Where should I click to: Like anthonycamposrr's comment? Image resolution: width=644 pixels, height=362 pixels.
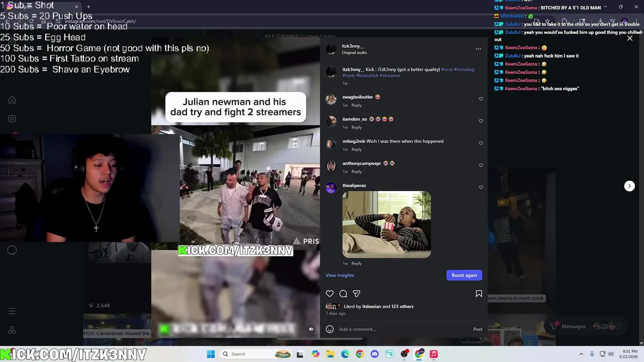481,165
